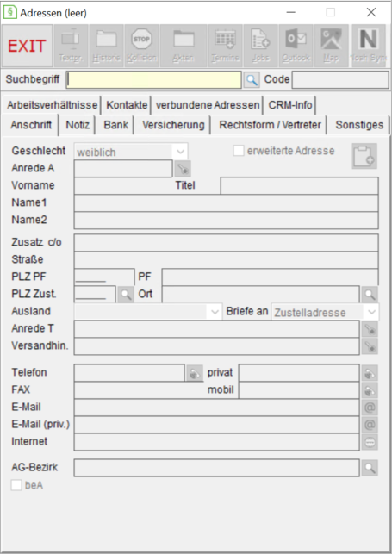Click into the Telefon field

[129, 373]
